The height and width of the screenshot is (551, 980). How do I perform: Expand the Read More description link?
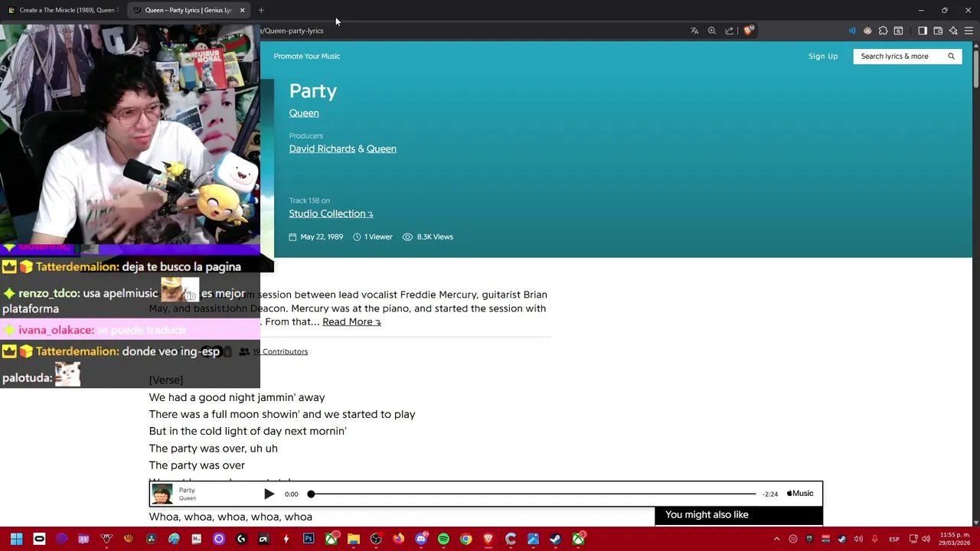point(351,321)
